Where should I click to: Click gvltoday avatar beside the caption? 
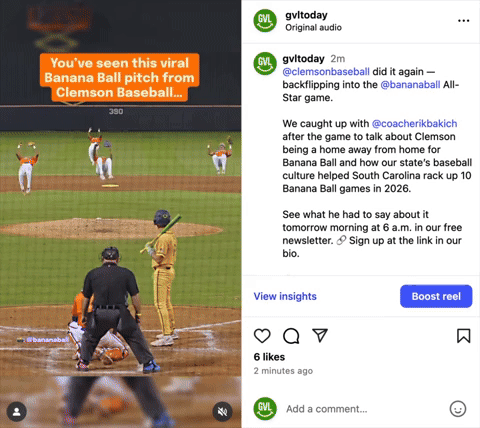265,63
